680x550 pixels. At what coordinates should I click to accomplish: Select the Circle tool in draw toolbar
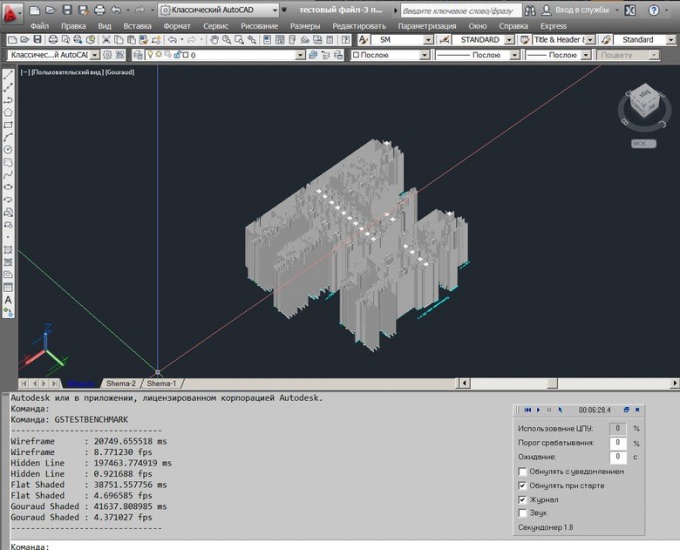(8, 150)
